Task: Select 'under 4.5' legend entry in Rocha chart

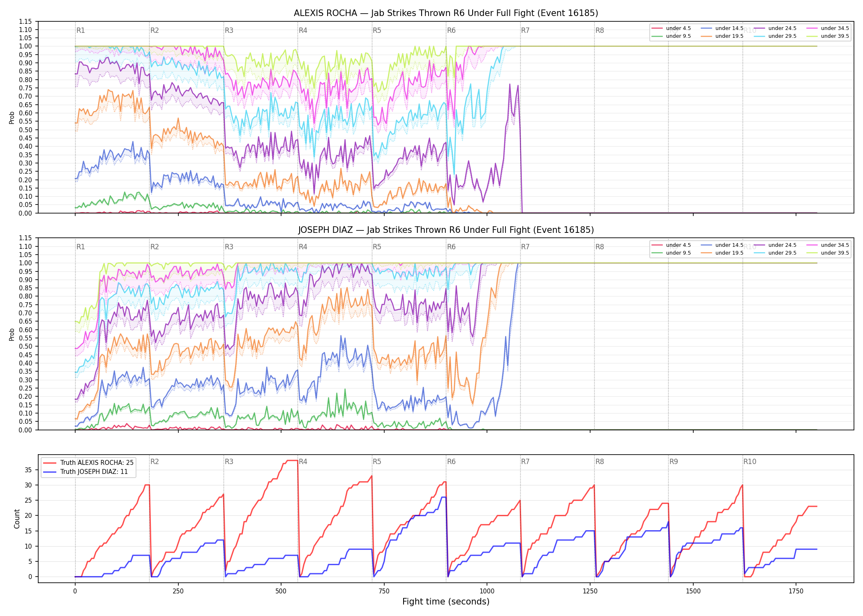Action: [x=671, y=28]
